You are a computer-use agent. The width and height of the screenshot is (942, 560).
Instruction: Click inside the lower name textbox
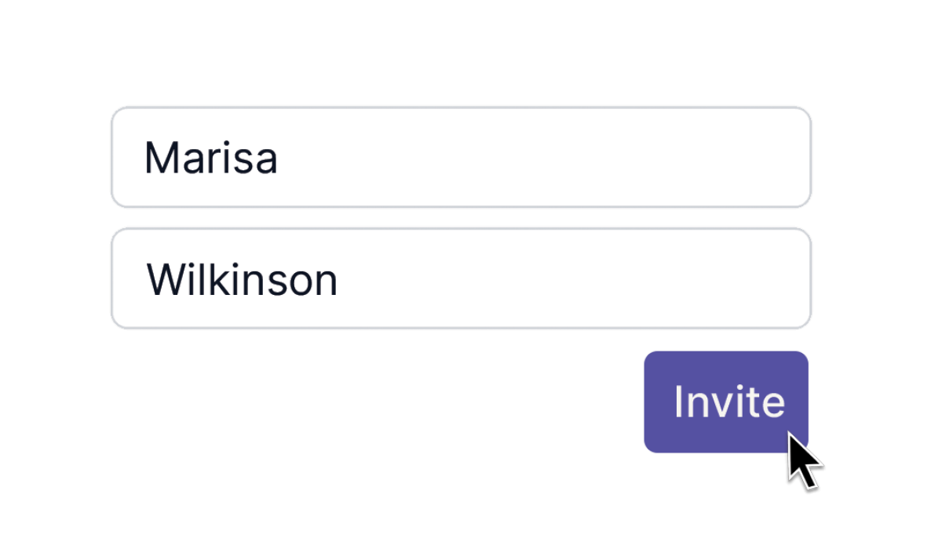click(x=461, y=278)
